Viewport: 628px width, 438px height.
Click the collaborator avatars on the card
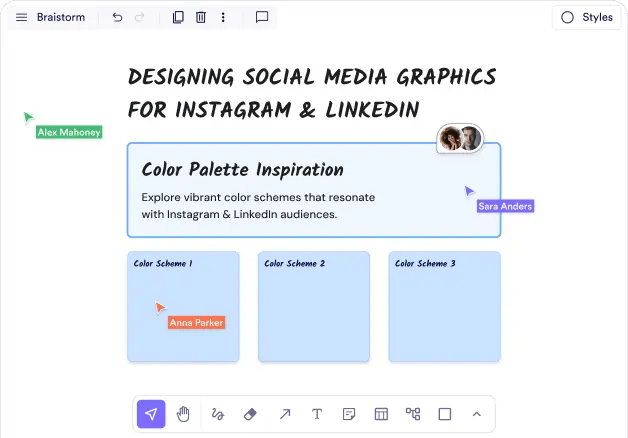coord(460,139)
